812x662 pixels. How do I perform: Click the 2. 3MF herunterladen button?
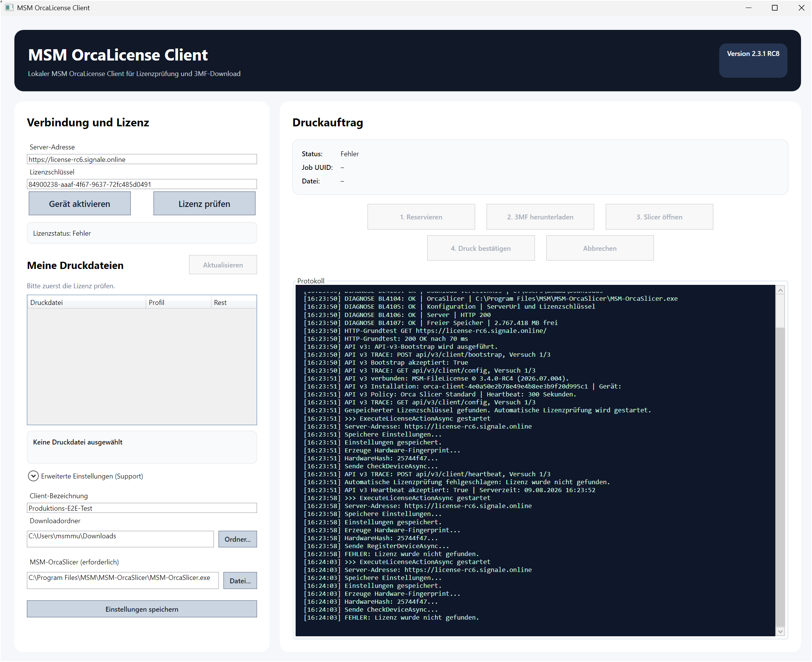click(x=540, y=217)
